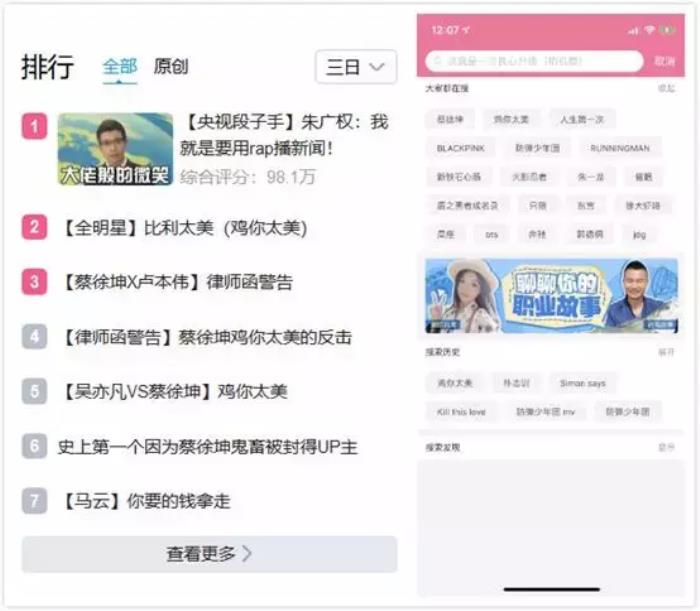This screenshot has height=611, width=700.
Task: Collapse the 大家都在搜 section with 收起
Action: click(x=666, y=89)
